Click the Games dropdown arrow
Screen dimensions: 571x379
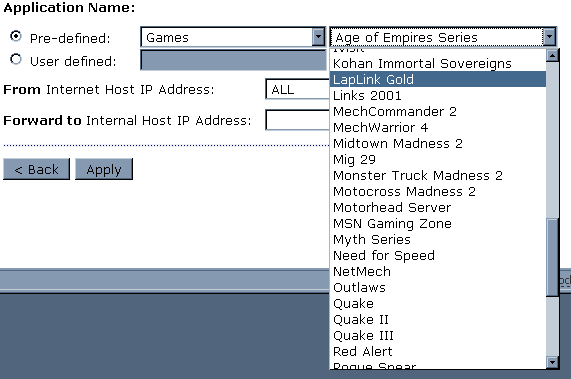coord(318,37)
